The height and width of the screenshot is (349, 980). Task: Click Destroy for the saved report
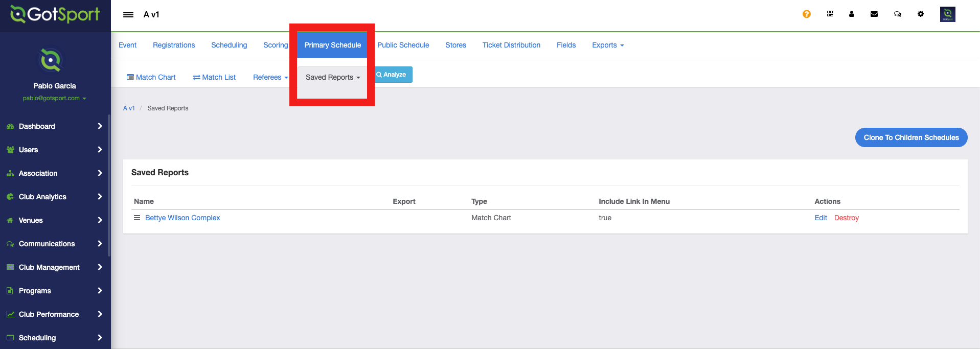[x=846, y=218]
